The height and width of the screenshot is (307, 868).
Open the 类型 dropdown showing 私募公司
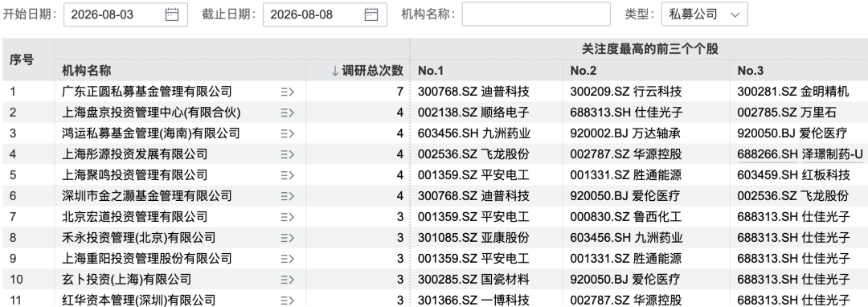click(705, 14)
